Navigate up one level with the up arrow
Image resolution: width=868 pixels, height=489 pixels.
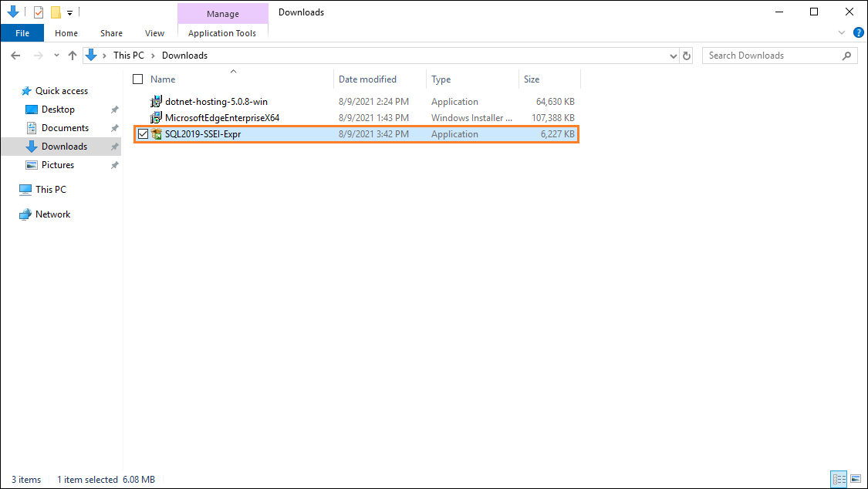click(x=73, y=55)
